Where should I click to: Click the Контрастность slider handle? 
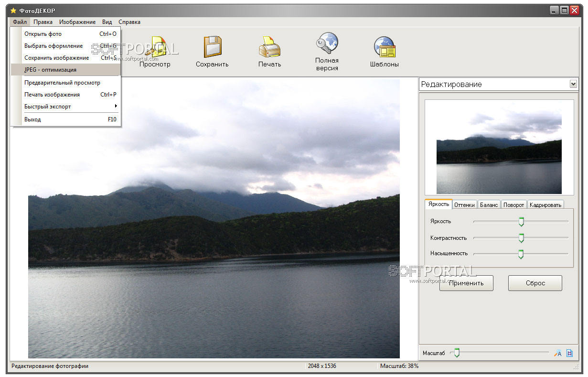[x=521, y=238]
